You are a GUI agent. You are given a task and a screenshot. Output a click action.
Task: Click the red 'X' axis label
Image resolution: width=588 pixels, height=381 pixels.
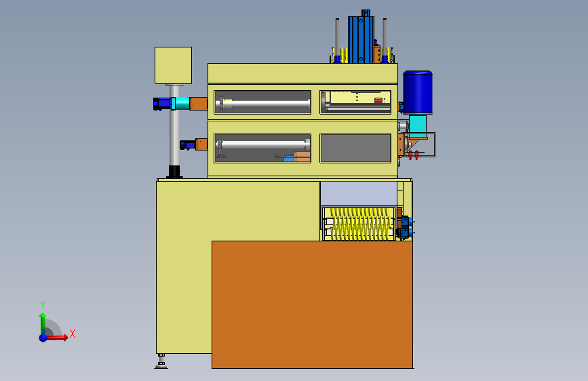[x=73, y=334]
